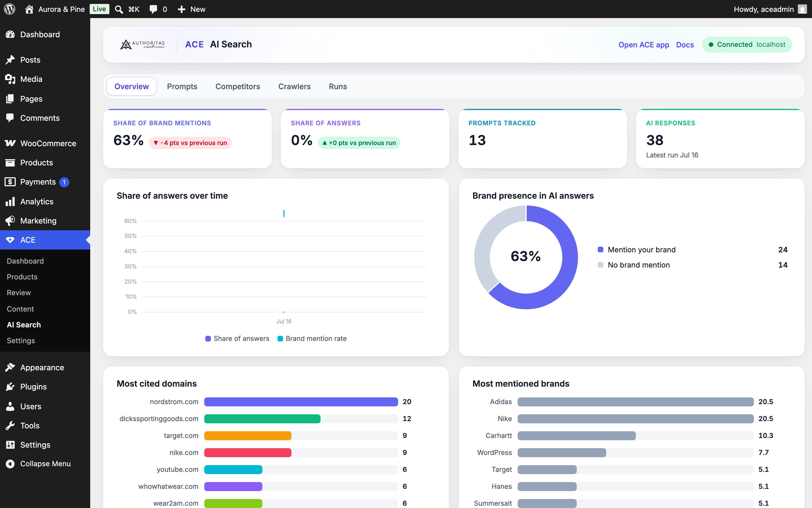Click the WordPress brand label in list

494,452
